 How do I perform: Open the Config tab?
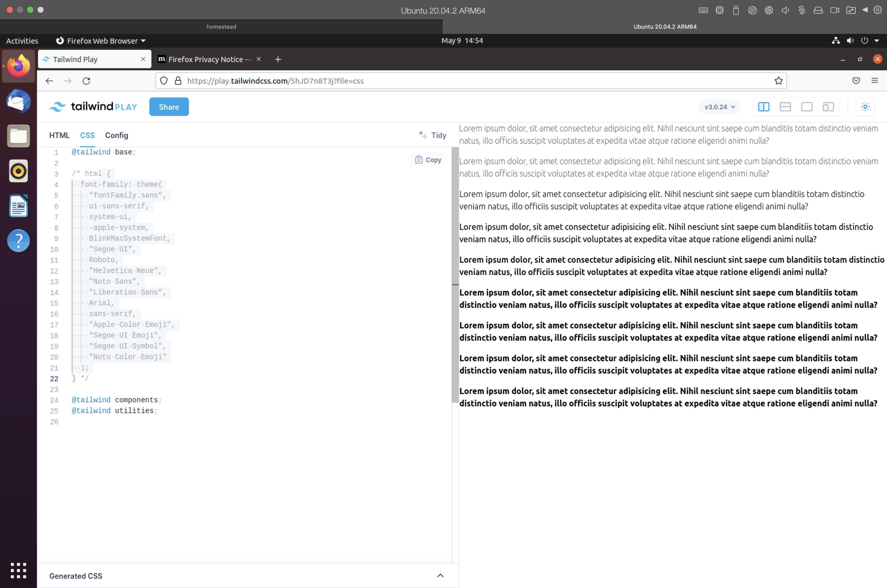(116, 135)
